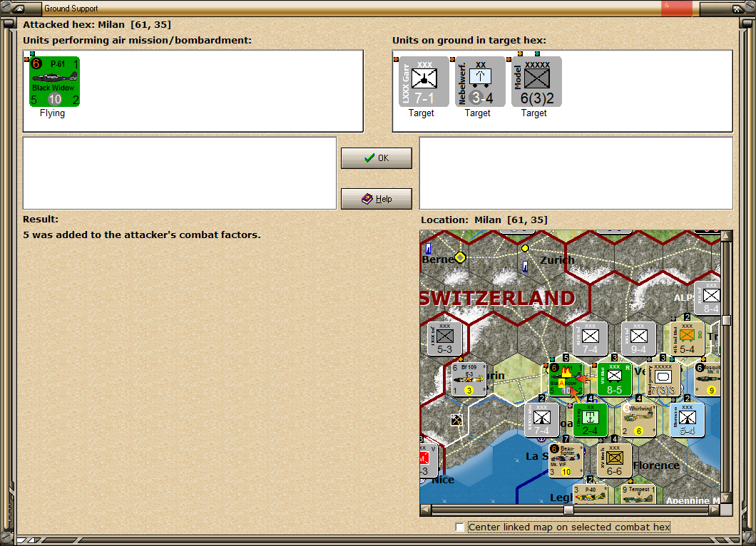The width and height of the screenshot is (756, 546).
Task: Click the 'Flying' label under Black Widow
Action: click(x=52, y=113)
